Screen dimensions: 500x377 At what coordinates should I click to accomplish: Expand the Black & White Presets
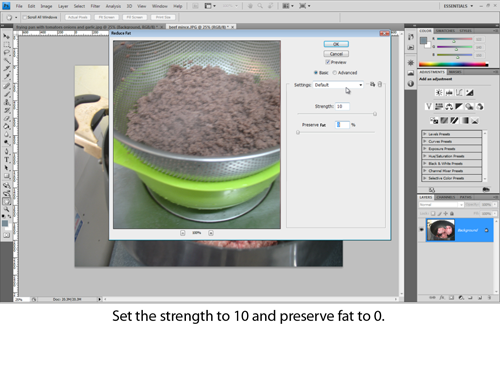coord(452,163)
